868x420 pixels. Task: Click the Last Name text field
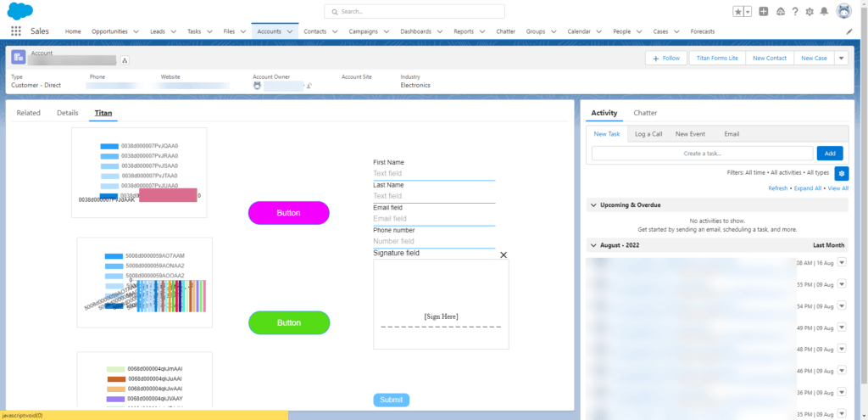pos(434,196)
